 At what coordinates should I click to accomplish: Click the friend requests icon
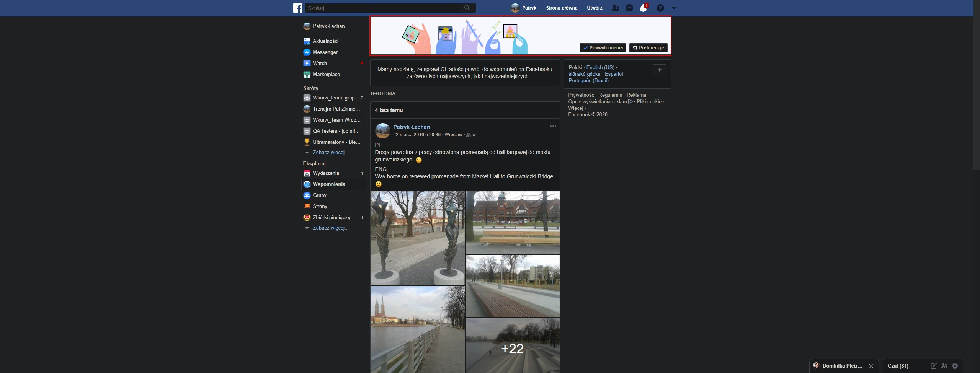point(615,8)
